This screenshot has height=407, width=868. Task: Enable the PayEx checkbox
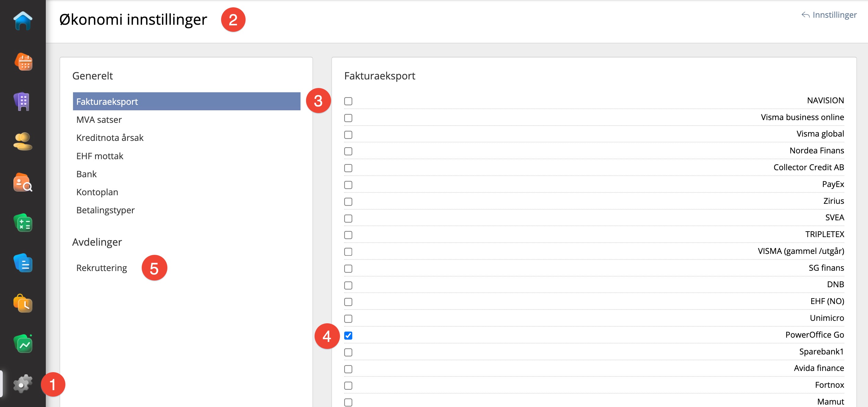(x=348, y=185)
